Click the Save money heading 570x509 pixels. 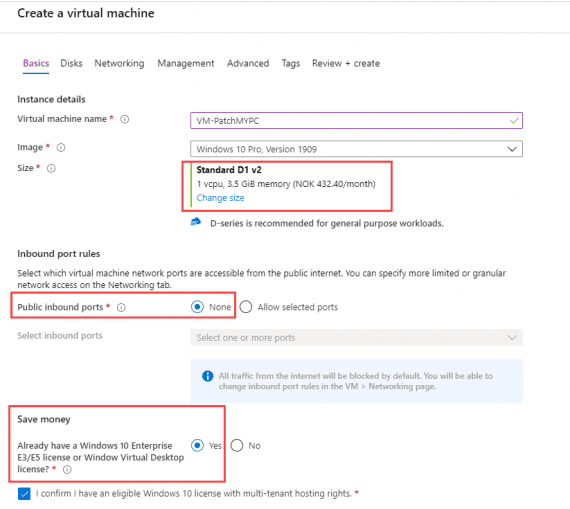pos(44,419)
